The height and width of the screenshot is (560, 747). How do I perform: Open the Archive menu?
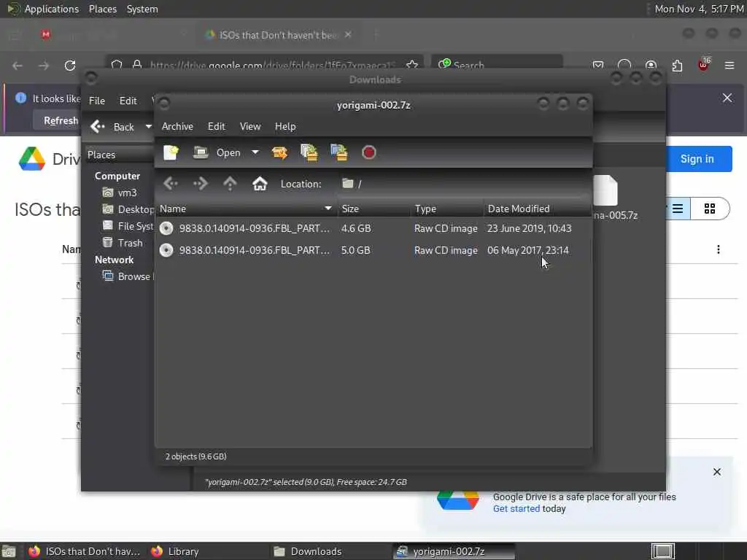[177, 126]
